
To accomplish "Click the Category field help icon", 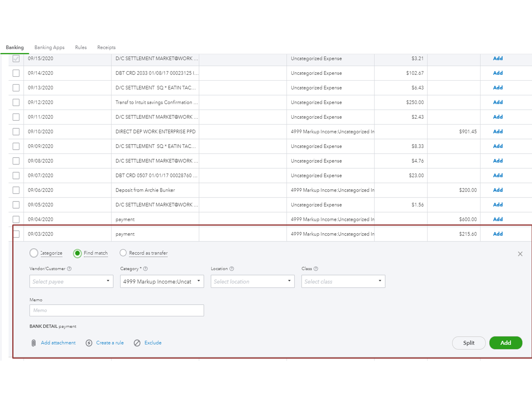I will pyautogui.click(x=145, y=268).
